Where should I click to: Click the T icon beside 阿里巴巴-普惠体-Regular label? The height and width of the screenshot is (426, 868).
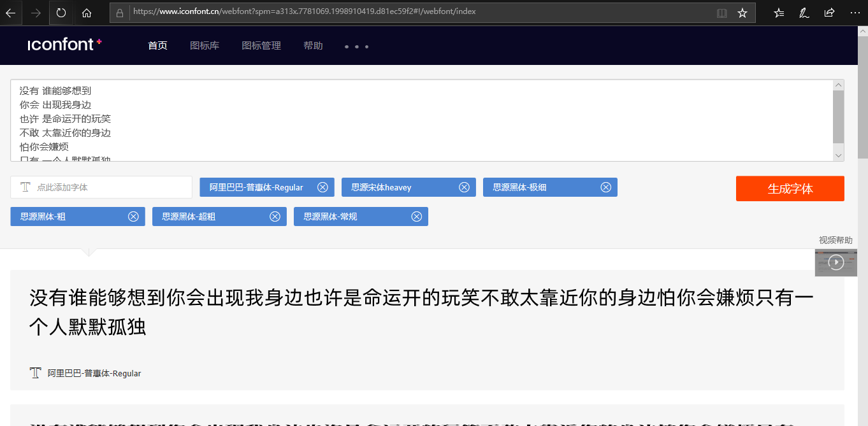point(36,373)
